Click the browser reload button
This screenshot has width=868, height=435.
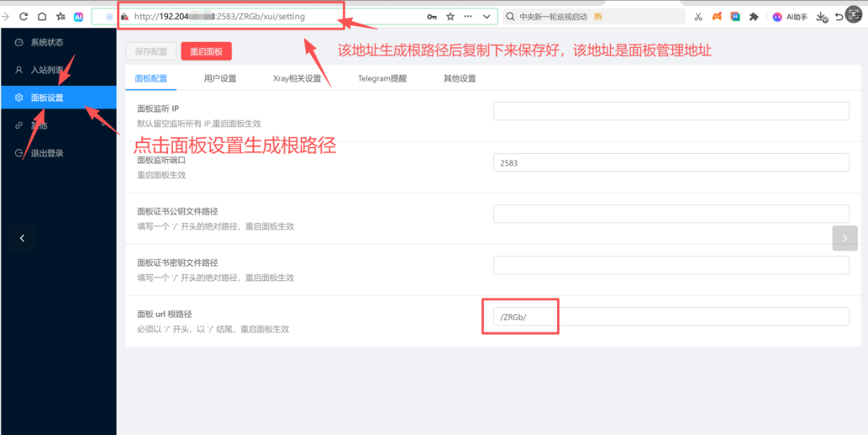click(x=24, y=16)
